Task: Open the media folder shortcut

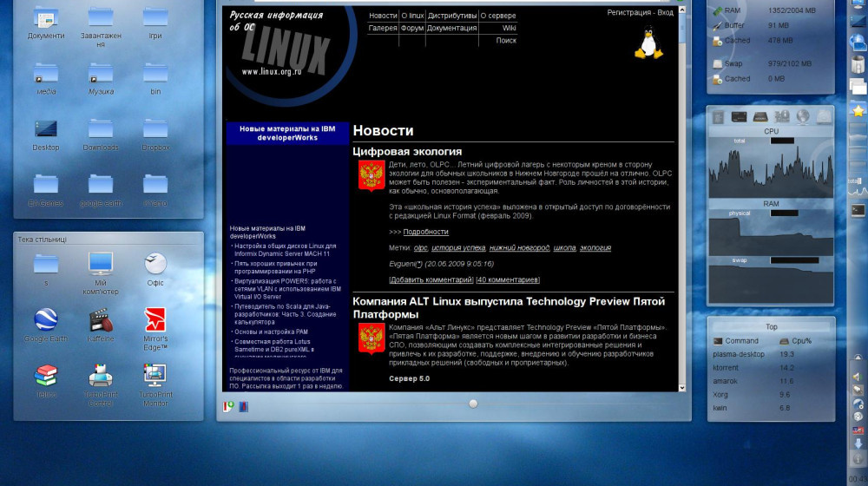Action: pos(45,78)
